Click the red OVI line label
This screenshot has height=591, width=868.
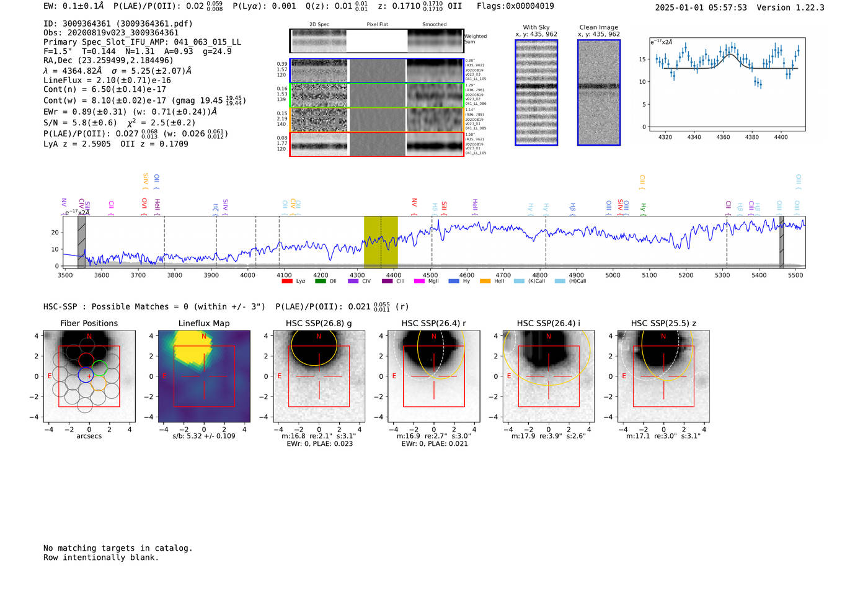[144, 205]
